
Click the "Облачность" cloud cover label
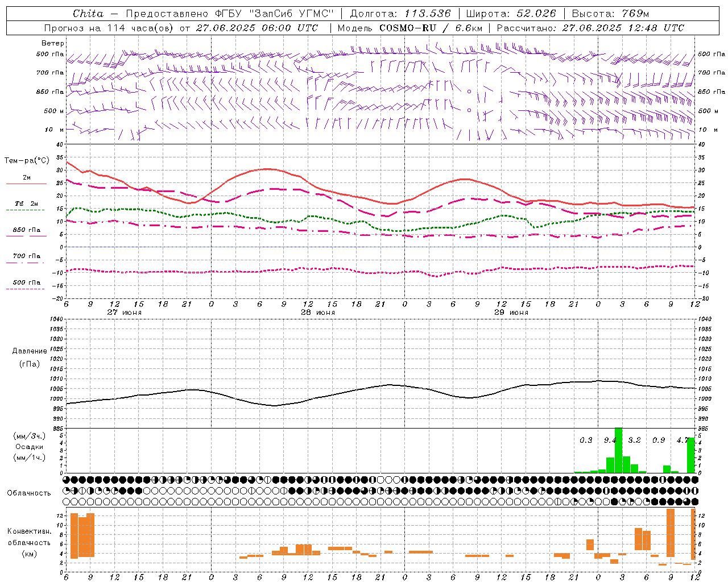coord(29,493)
